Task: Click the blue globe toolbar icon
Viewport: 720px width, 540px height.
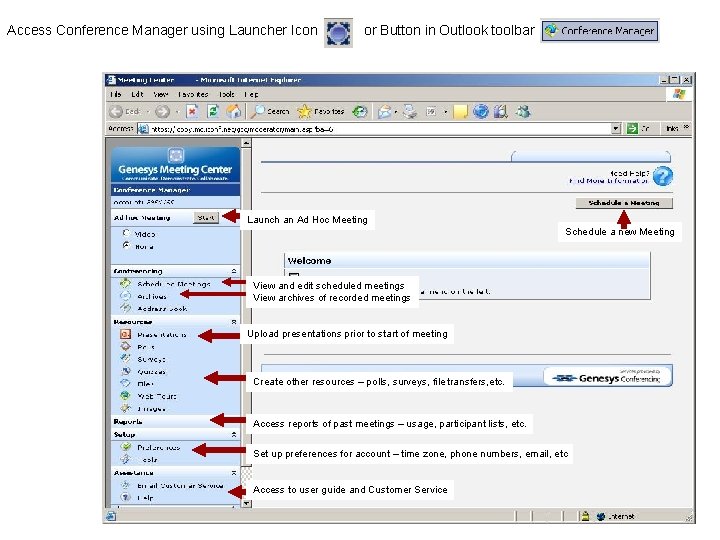Action: [x=480, y=112]
